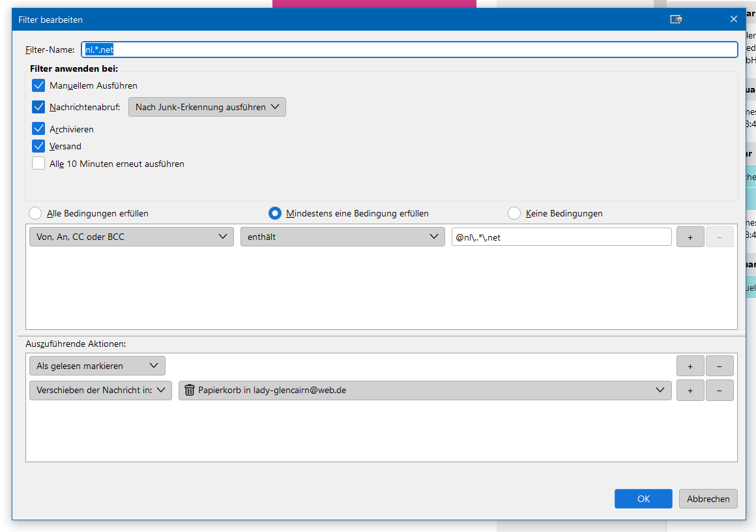The width and height of the screenshot is (756, 532).
Task: Add action after Als gelesen markieren
Action: click(690, 366)
